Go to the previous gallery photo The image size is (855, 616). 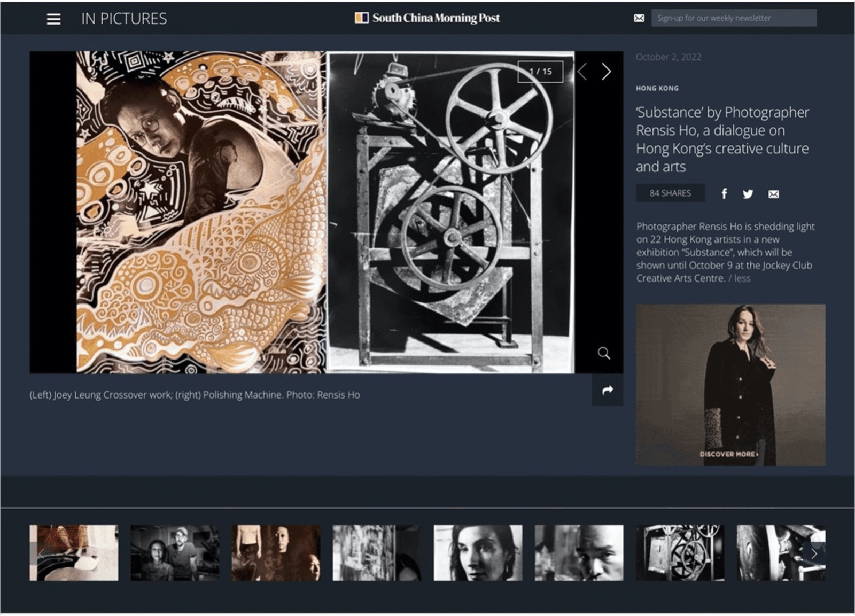coord(582,72)
